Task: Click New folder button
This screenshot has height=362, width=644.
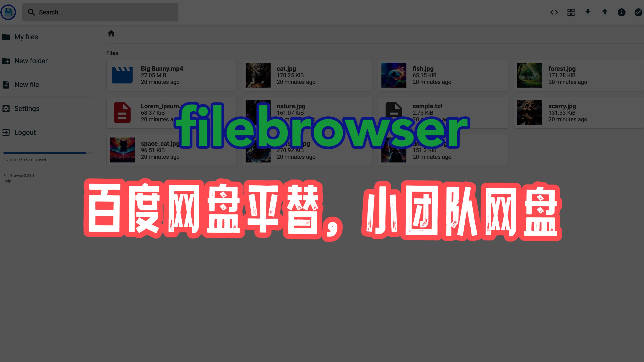Action: [31, 60]
